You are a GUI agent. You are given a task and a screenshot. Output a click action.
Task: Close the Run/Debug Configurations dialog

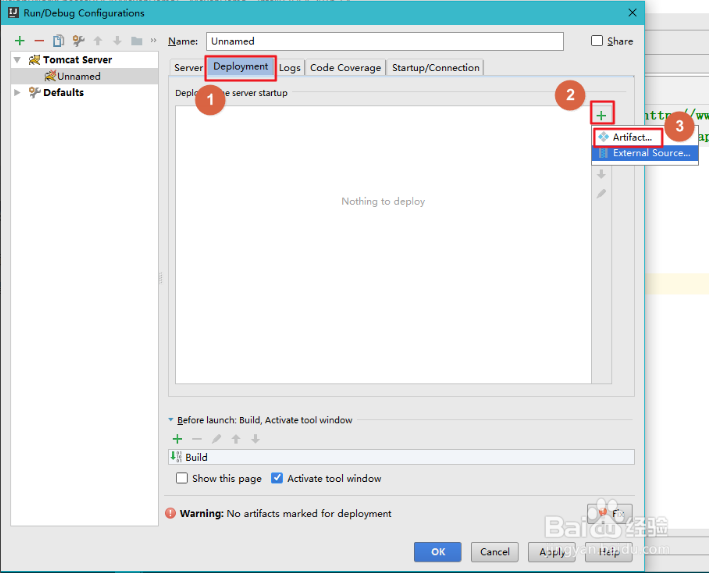point(632,13)
